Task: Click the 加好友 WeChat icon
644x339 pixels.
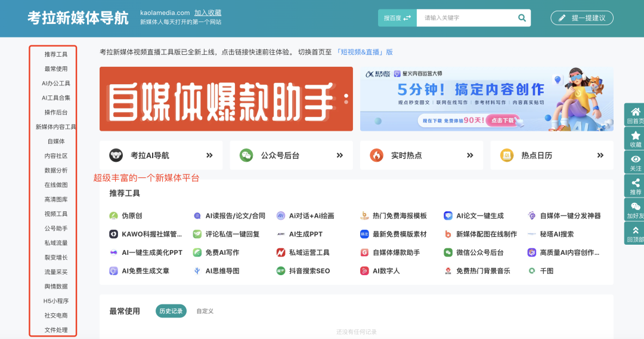Action: (636, 207)
